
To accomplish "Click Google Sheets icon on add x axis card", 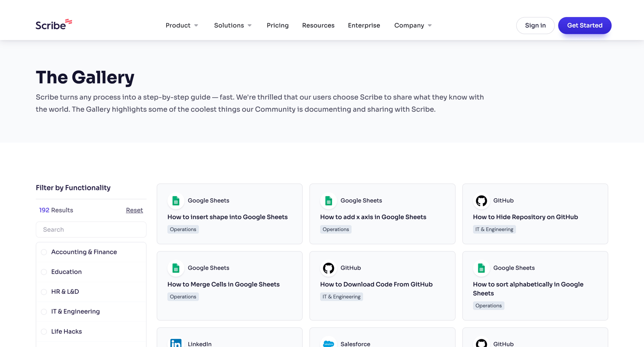I will [x=328, y=201].
